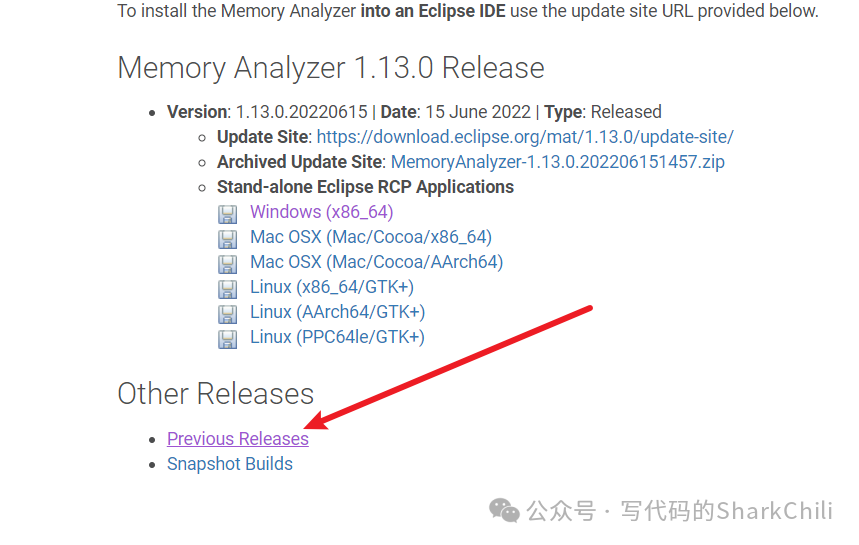Open the Windows (x86_64) download link

[x=321, y=212]
